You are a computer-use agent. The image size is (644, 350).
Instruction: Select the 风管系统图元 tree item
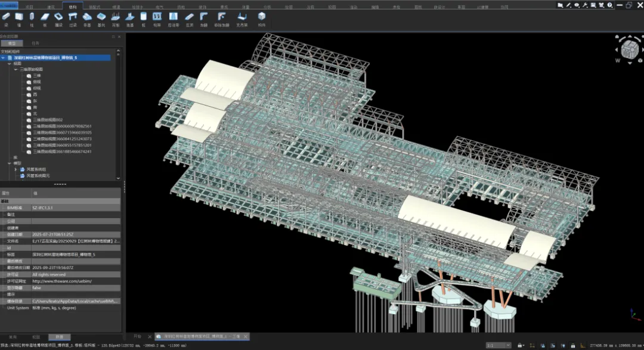tap(38, 176)
